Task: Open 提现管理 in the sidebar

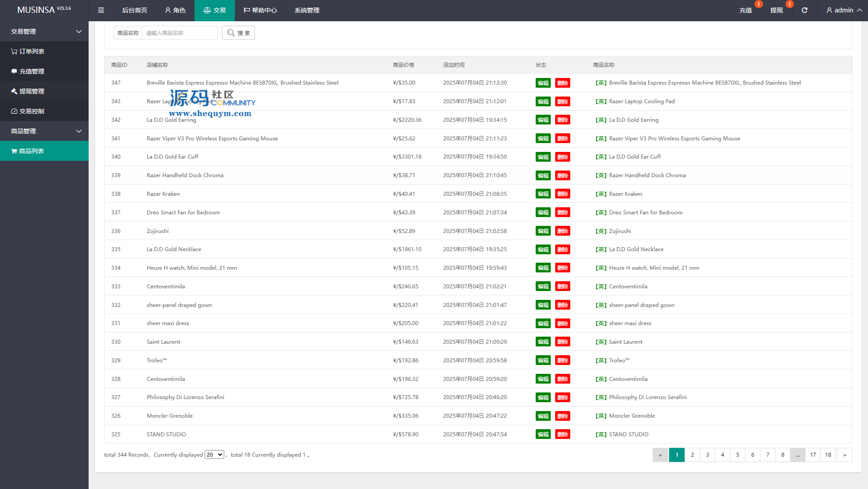Action: click(31, 91)
